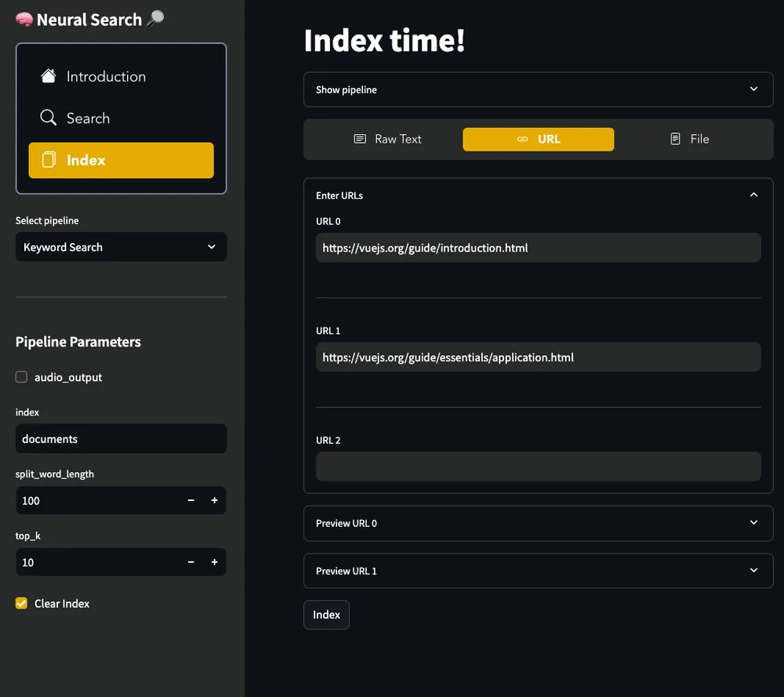Open the Search page in sidebar
The image size is (784, 697).
click(121, 118)
